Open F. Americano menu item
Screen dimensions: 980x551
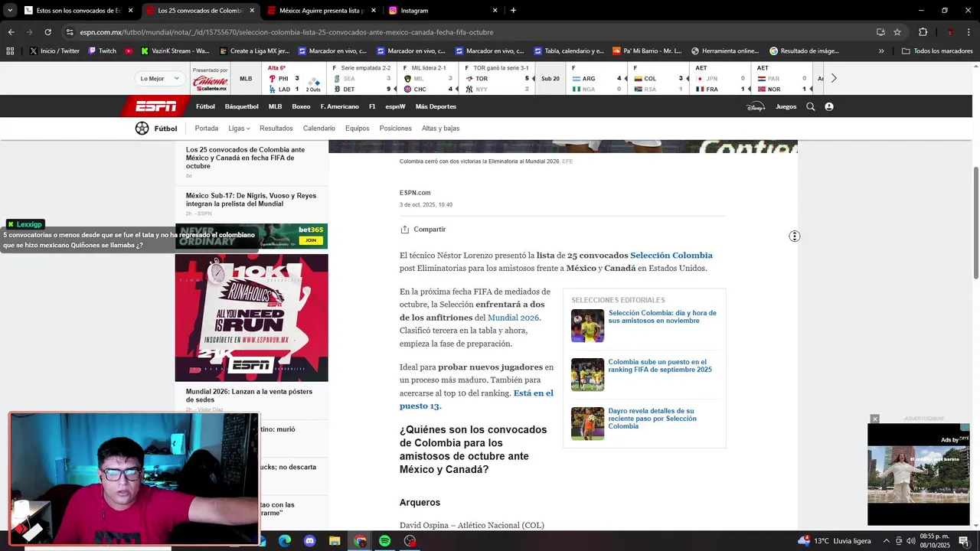click(339, 106)
